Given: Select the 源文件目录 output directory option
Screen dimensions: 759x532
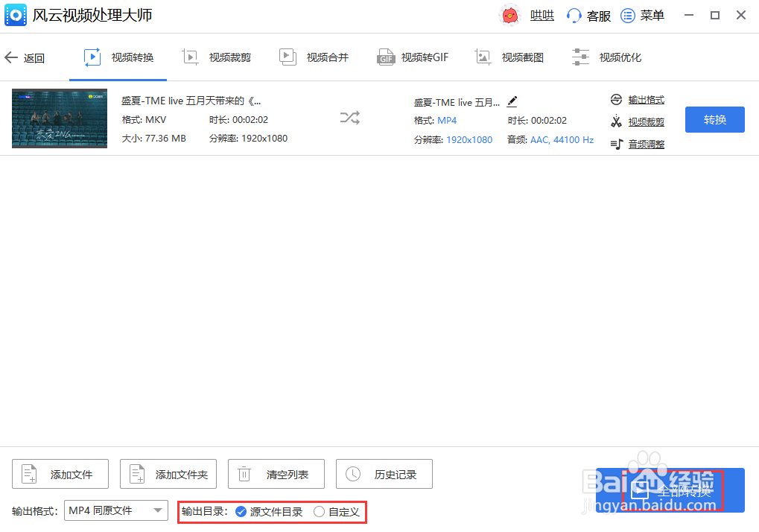Looking at the screenshot, I should pyautogui.click(x=241, y=512).
